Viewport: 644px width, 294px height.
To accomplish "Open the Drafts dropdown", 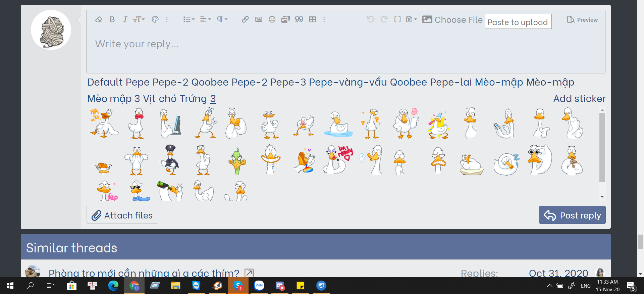I will point(412,19).
